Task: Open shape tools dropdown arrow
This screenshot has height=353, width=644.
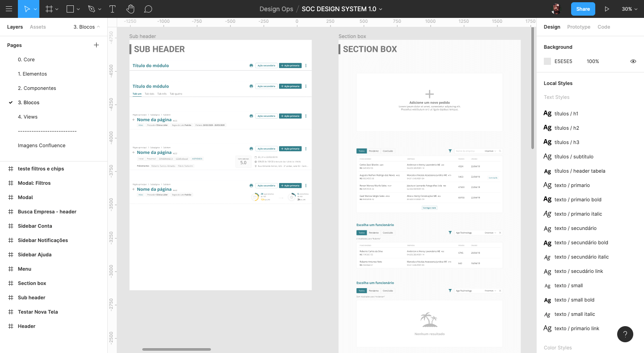Action: [78, 9]
